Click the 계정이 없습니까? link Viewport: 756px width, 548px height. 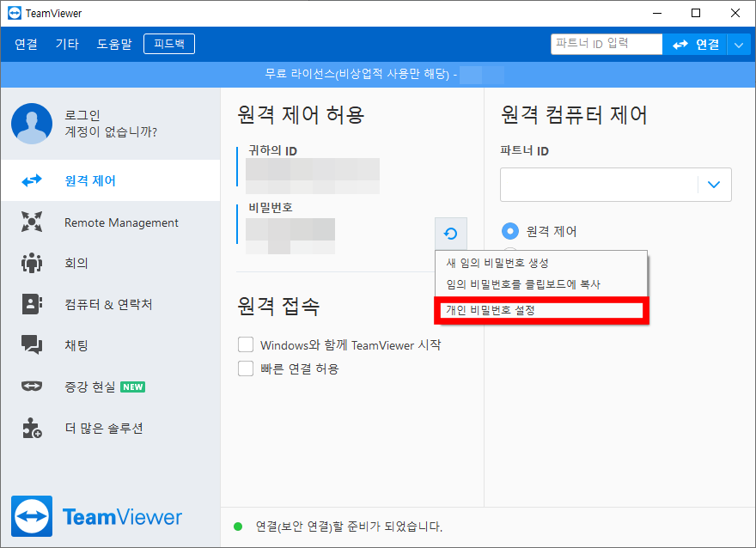coord(111,131)
